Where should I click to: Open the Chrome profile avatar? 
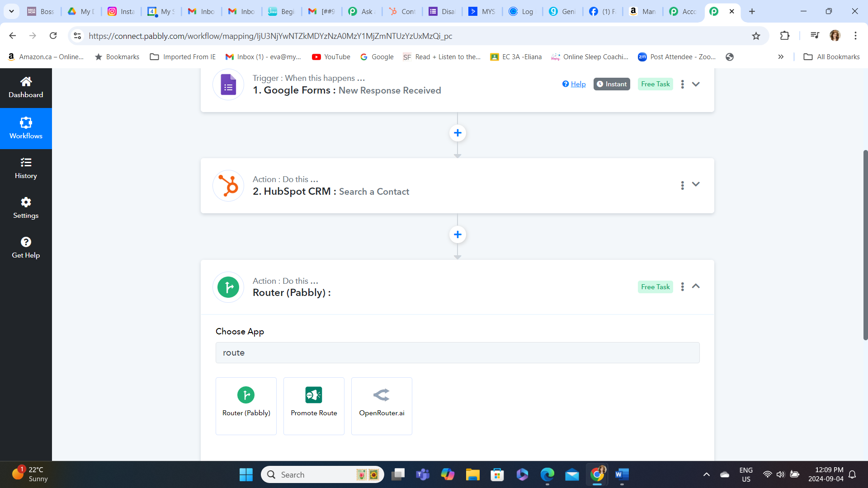[835, 36]
